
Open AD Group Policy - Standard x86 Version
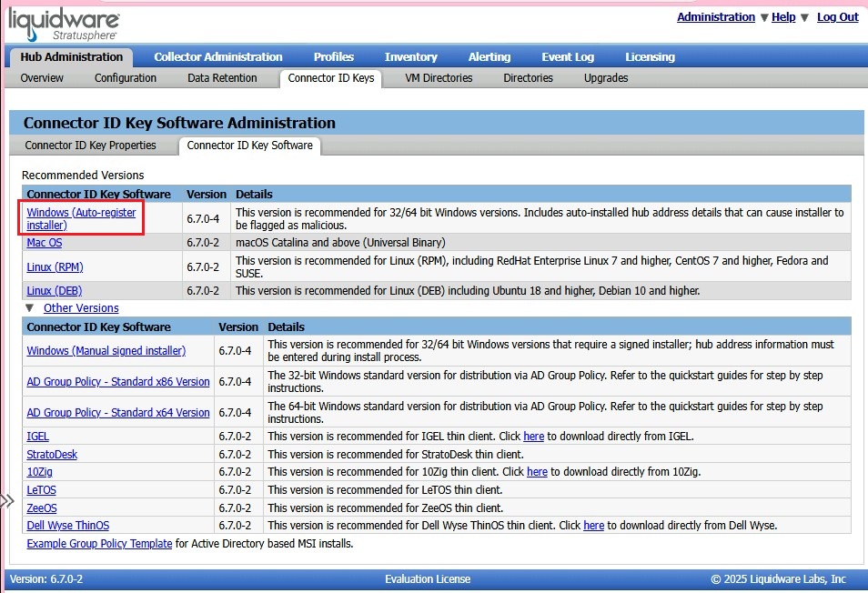[118, 382]
